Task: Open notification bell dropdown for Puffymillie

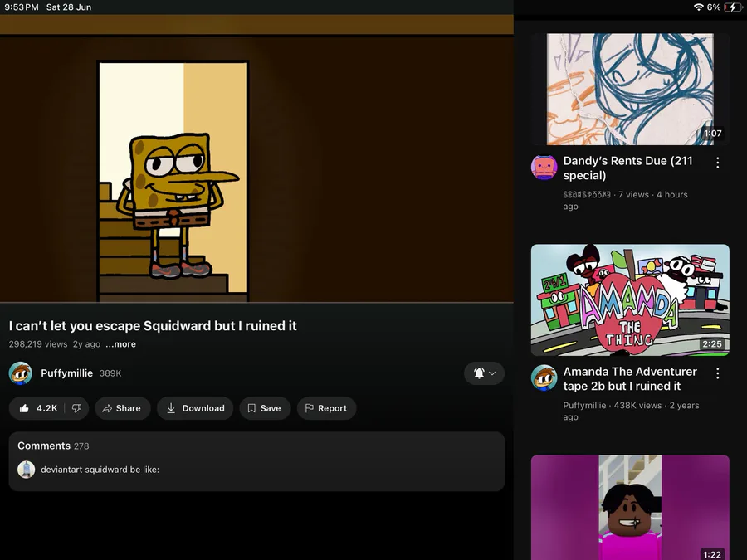Action: pyautogui.click(x=484, y=373)
